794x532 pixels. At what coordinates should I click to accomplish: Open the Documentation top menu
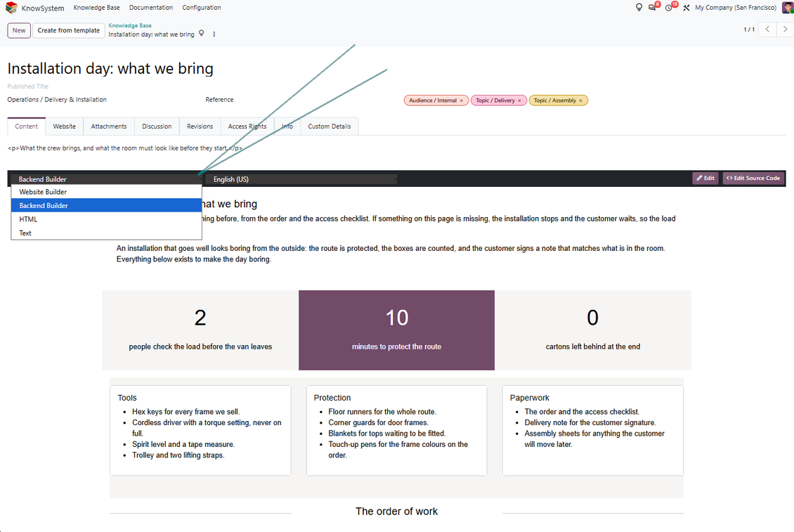point(151,8)
